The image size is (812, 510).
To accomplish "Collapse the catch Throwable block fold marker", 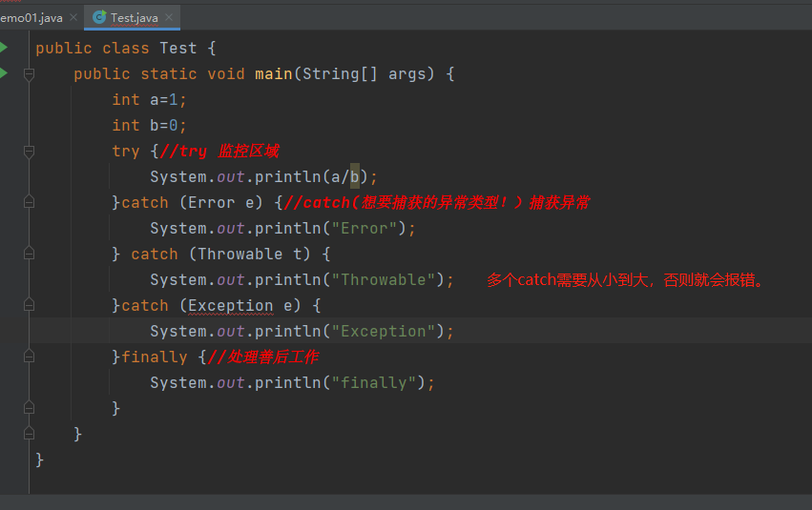I will (x=29, y=254).
